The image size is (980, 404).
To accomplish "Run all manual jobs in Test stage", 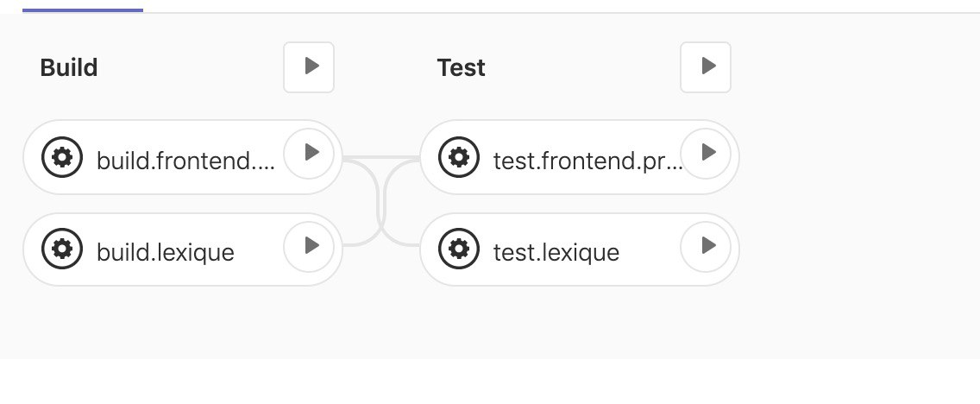I will [x=706, y=67].
